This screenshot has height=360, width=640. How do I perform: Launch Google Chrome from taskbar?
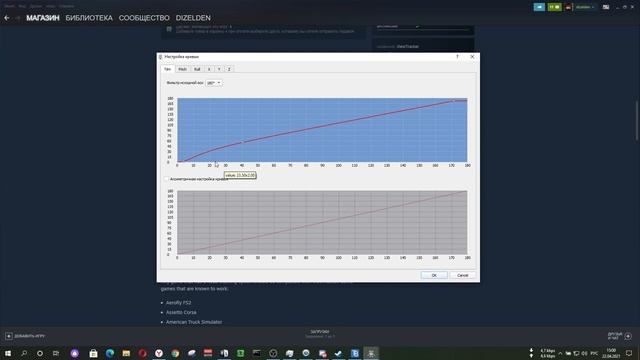click(x=175, y=353)
